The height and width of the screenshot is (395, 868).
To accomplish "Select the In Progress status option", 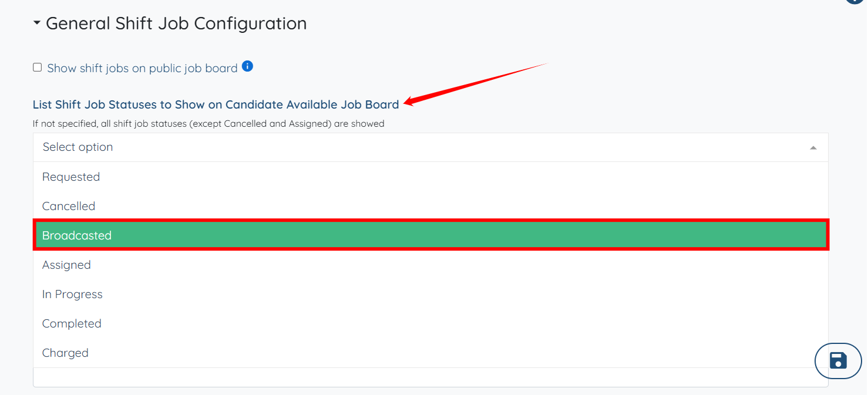I will point(72,294).
